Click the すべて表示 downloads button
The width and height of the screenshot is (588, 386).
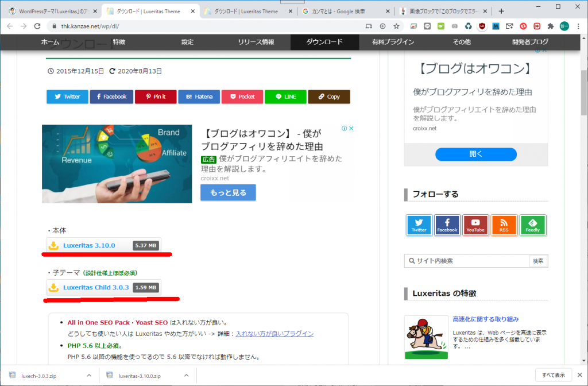click(554, 375)
